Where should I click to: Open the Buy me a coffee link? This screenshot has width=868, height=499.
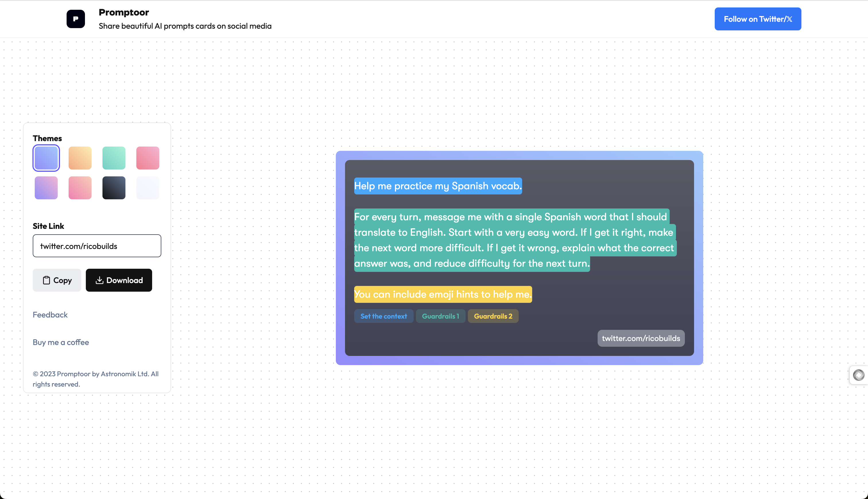click(x=61, y=342)
